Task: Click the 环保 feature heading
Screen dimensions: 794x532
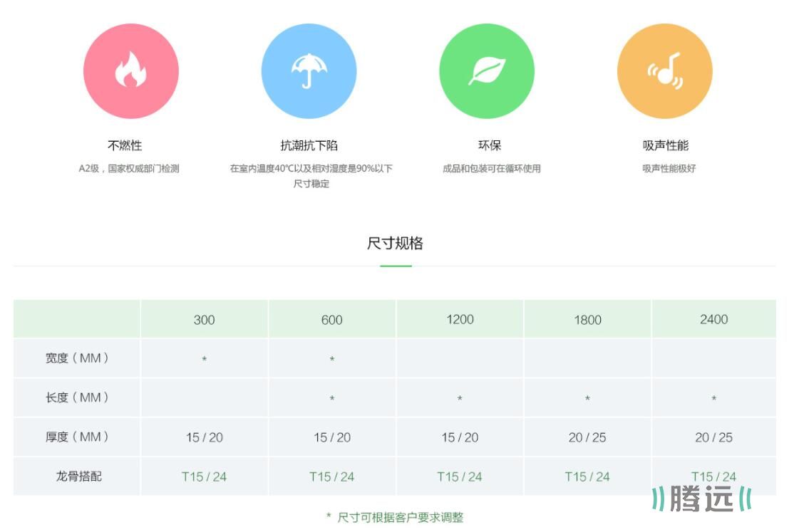Action: pyautogui.click(x=490, y=145)
